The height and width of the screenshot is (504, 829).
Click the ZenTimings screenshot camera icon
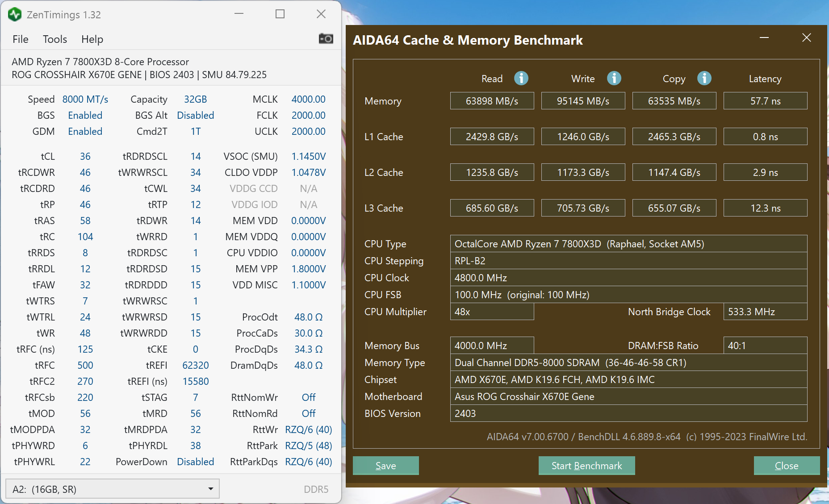pyautogui.click(x=326, y=39)
